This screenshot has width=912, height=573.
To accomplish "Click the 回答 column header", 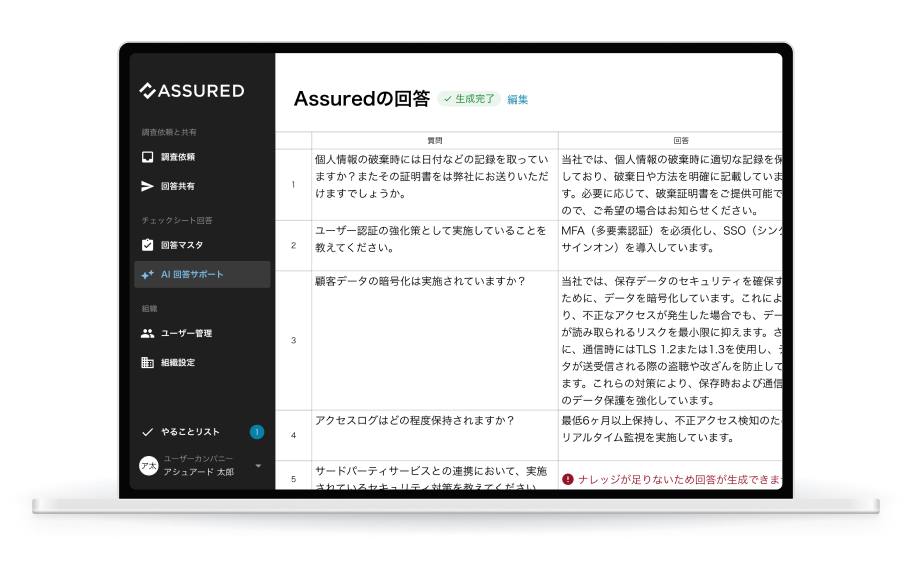I will tap(669, 141).
